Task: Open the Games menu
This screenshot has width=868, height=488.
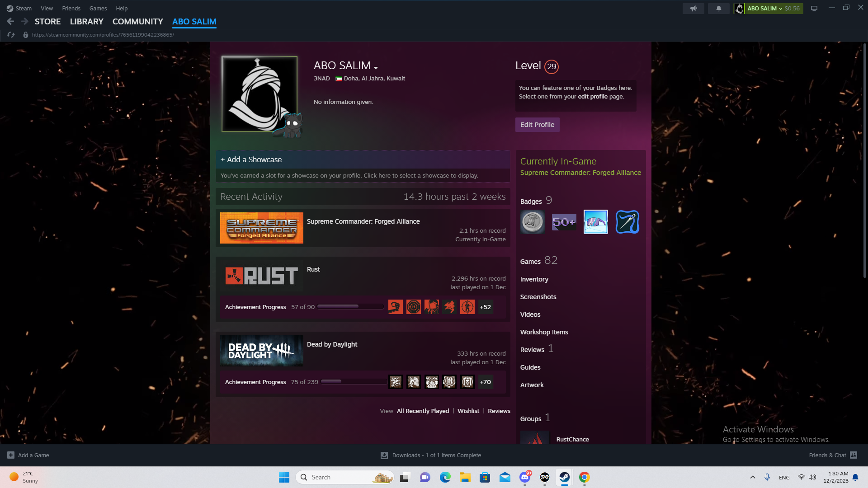Action: 98,8
